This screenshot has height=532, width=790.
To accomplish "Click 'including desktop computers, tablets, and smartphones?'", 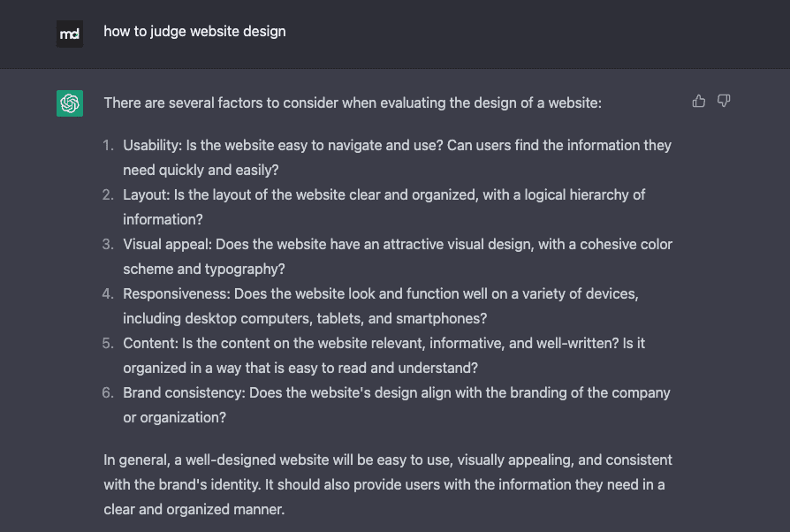I will pos(306,318).
